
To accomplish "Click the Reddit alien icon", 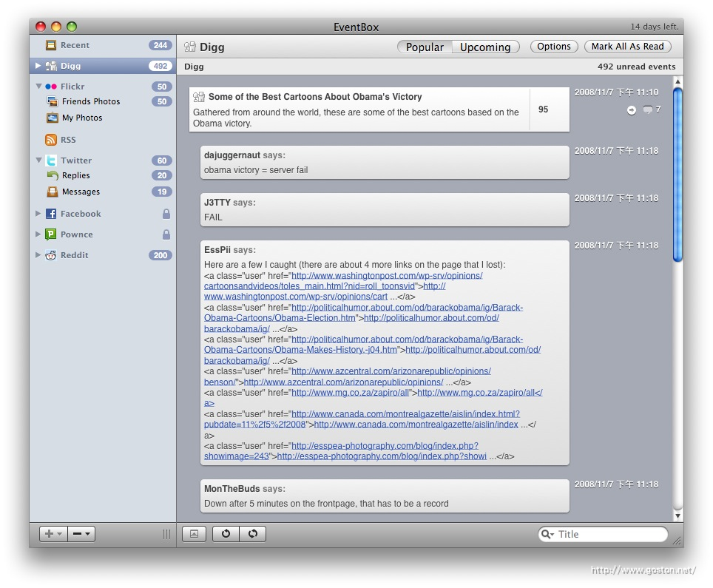I will [x=51, y=255].
